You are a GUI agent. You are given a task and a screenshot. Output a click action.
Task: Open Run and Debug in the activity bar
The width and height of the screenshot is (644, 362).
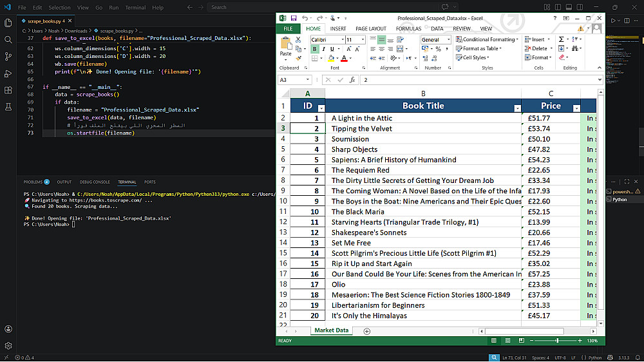point(8,73)
